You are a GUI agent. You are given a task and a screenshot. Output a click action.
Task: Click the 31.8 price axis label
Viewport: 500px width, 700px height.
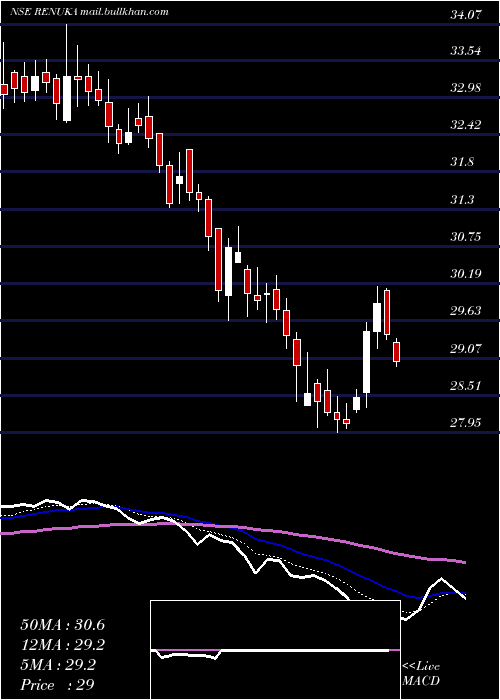tap(462, 162)
